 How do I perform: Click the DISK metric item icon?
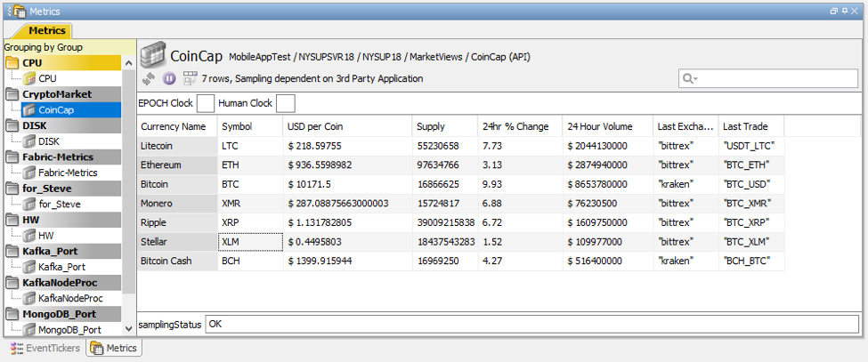click(28, 141)
